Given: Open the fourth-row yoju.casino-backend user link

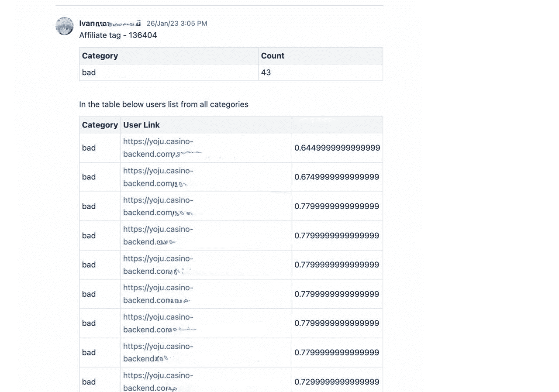Looking at the screenshot, I should coord(158,235).
